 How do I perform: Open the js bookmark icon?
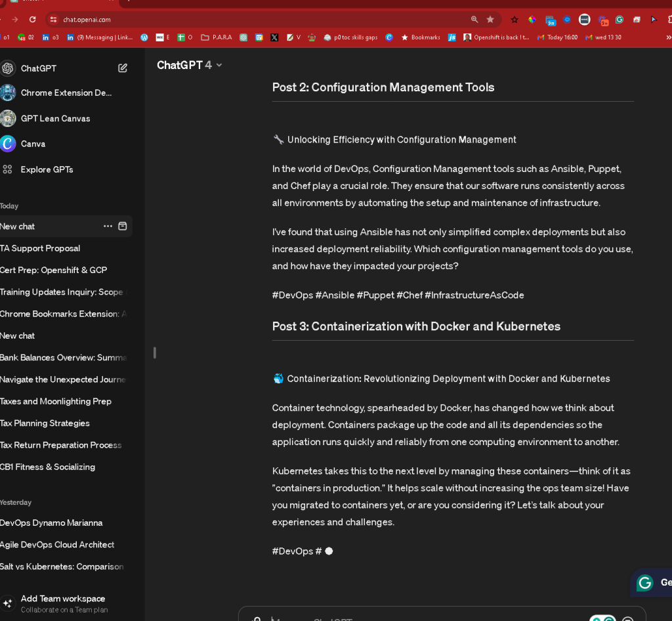[451, 37]
